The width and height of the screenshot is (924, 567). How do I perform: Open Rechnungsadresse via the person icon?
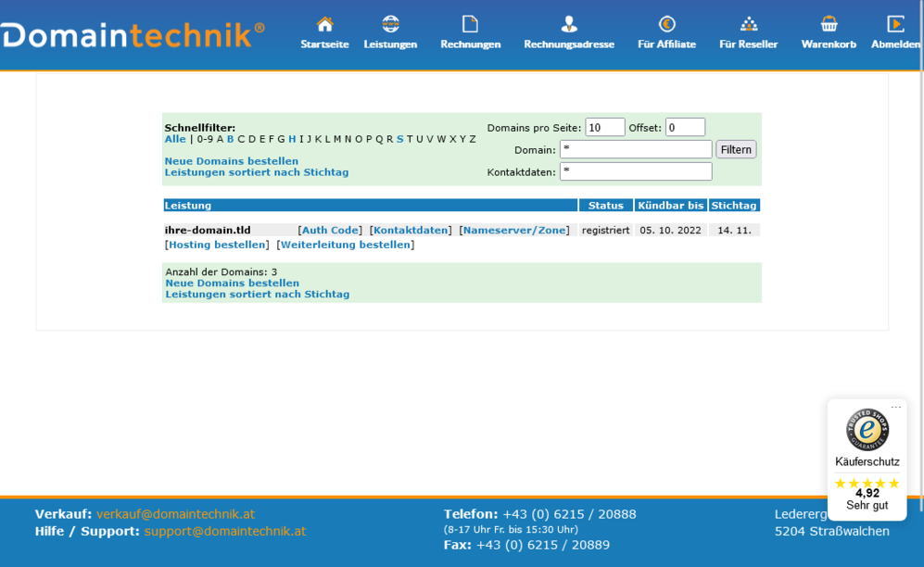point(569,24)
